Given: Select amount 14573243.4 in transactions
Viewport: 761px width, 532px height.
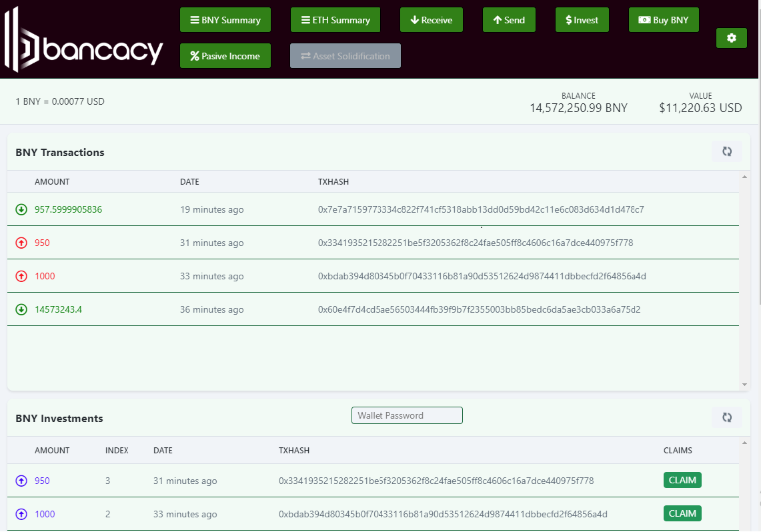Looking at the screenshot, I should click(x=58, y=309).
